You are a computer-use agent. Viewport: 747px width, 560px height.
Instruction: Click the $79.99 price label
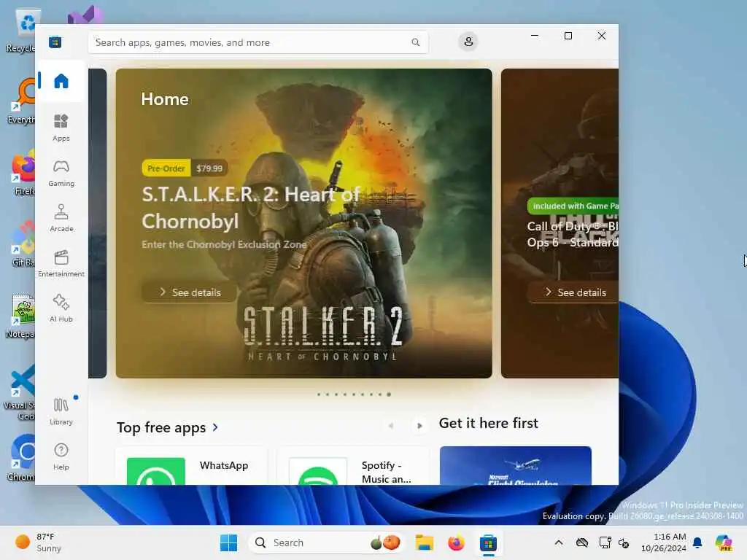tap(209, 168)
